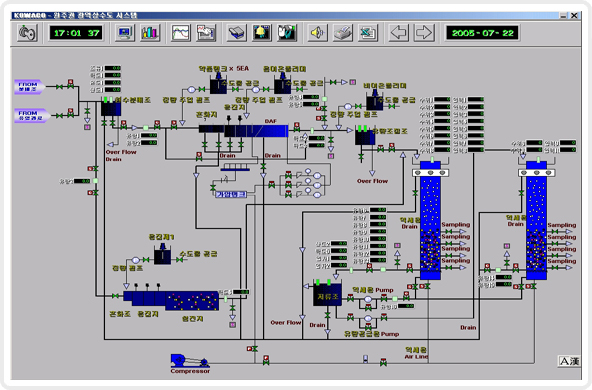The height and width of the screenshot is (390, 592).
Task: Click the blue DAF tank
Action: pos(256,131)
